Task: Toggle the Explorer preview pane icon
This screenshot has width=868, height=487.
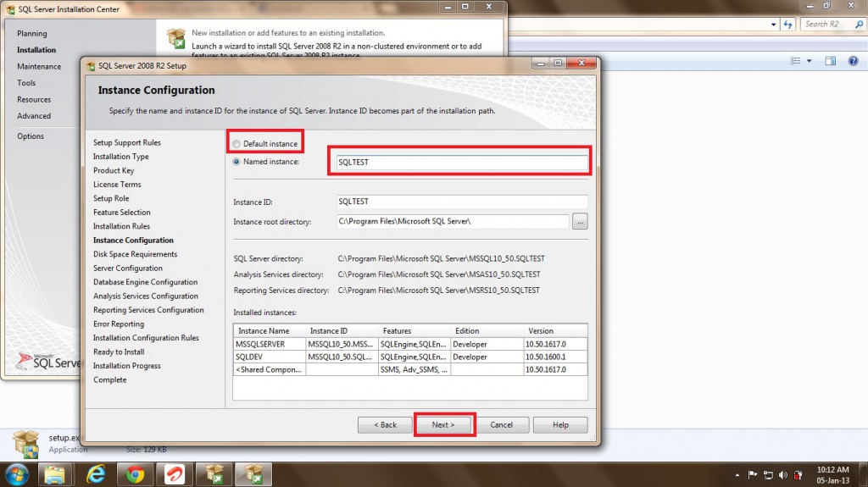Action: click(x=831, y=61)
